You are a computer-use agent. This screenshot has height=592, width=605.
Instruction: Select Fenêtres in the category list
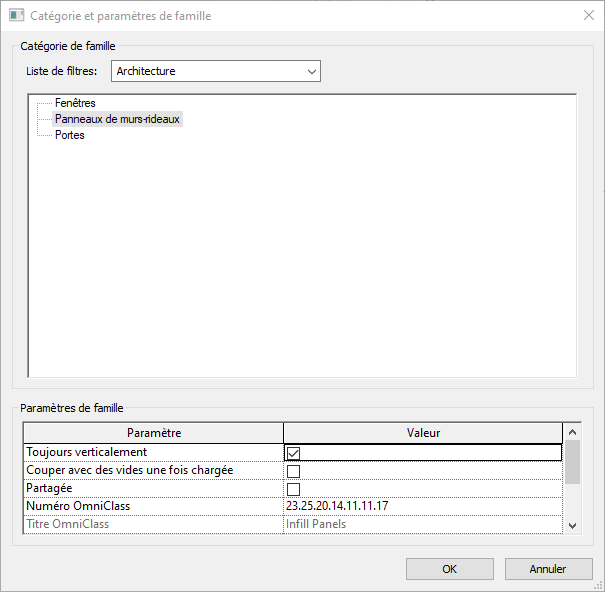[x=75, y=103]
